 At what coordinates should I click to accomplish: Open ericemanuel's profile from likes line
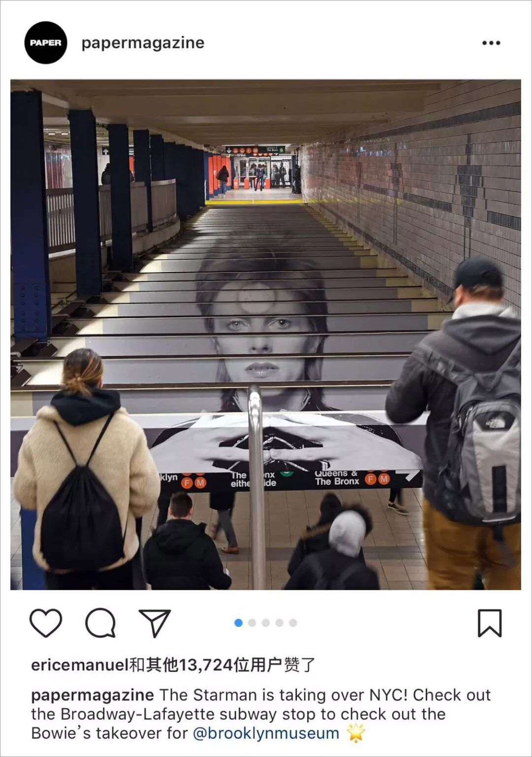(x=80, y=665)
